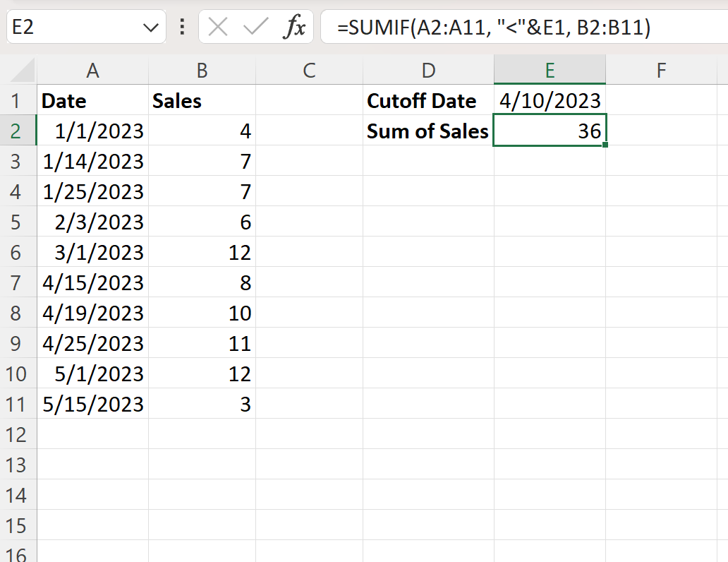Screen dimensions: 728x562
Task: Select the date cell 1/1/2023
Action: click(x=93, y=131)
